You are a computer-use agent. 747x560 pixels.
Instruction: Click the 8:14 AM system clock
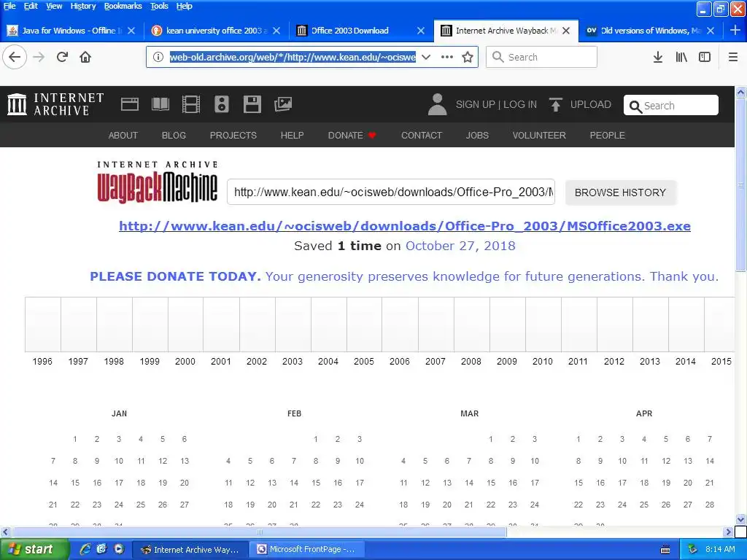pyautogui.click(x=720, y=549)
